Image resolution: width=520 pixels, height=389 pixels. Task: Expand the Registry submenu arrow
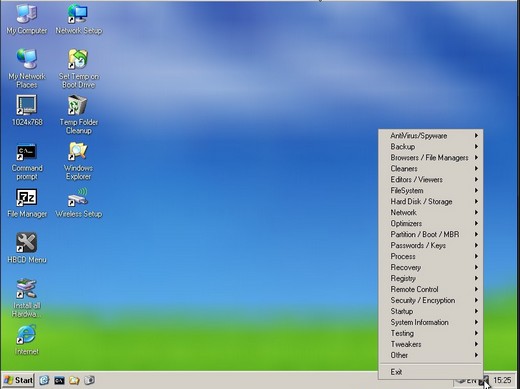[x=476, y=278]
